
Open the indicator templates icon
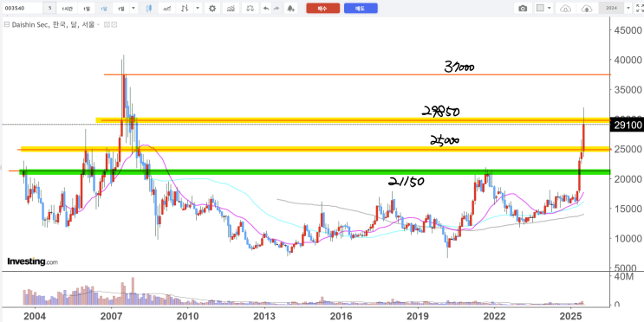(231, 8)
